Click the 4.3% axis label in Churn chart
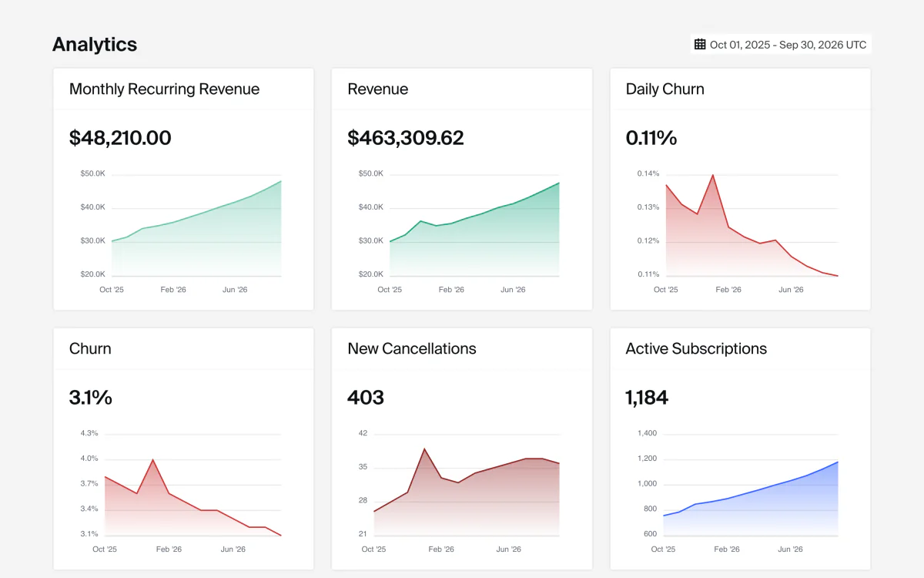This screenshot has height=578, width=924. pos(89,433)
